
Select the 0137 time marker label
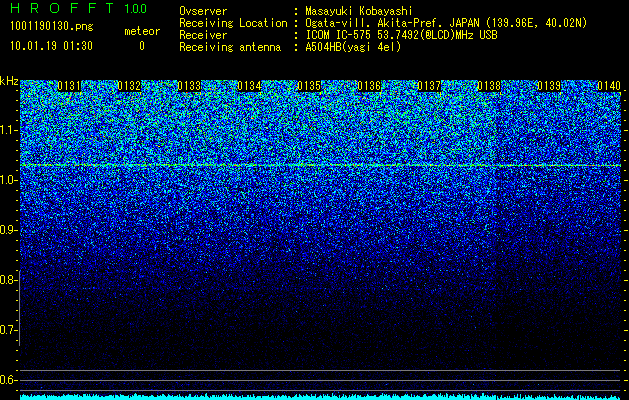[429, 86]
